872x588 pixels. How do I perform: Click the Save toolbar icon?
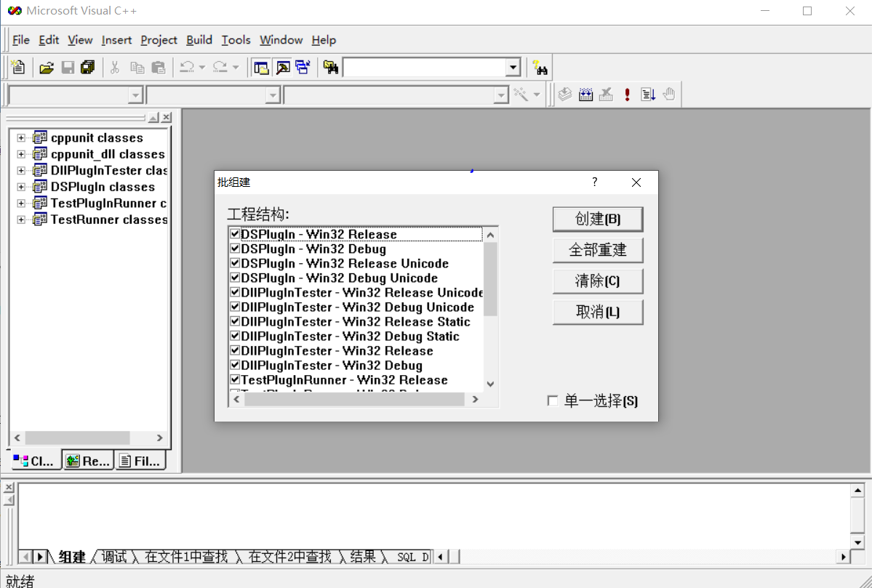68,68
